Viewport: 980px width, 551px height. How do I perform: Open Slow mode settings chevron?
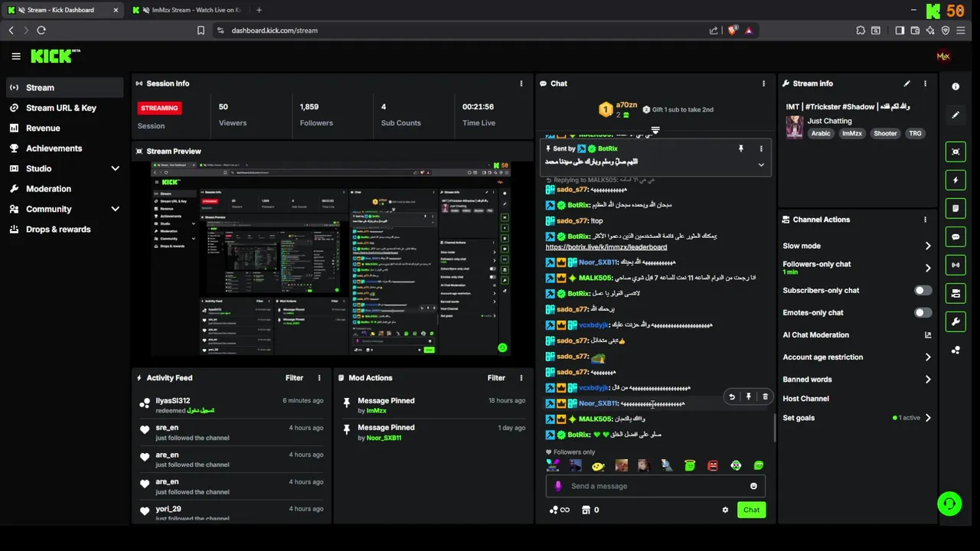click(928, 246)
